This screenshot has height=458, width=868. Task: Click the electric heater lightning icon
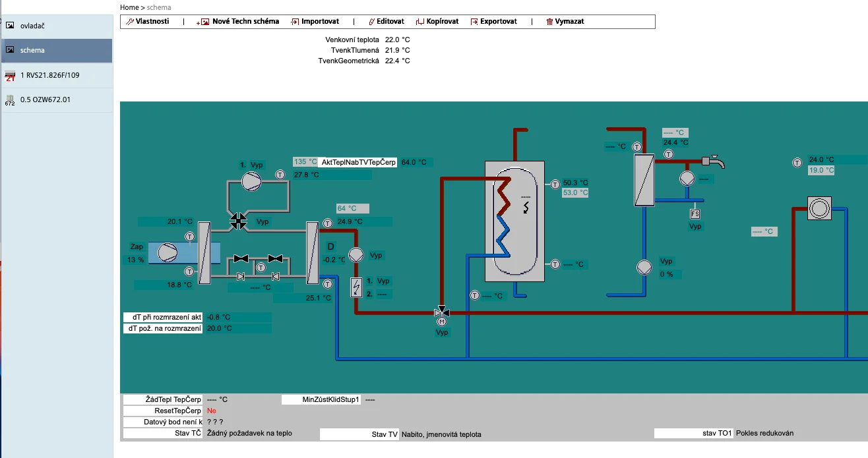pyautogui.click(x=356, y=287)
